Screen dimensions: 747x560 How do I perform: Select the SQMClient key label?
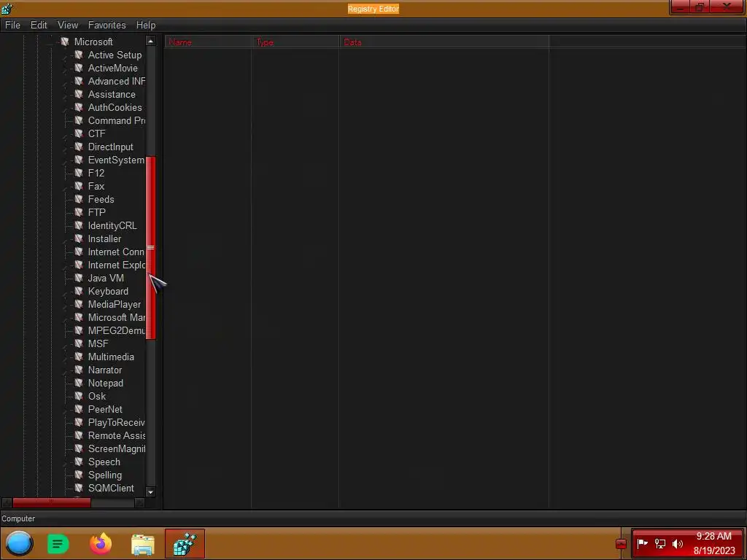point(111,488)
